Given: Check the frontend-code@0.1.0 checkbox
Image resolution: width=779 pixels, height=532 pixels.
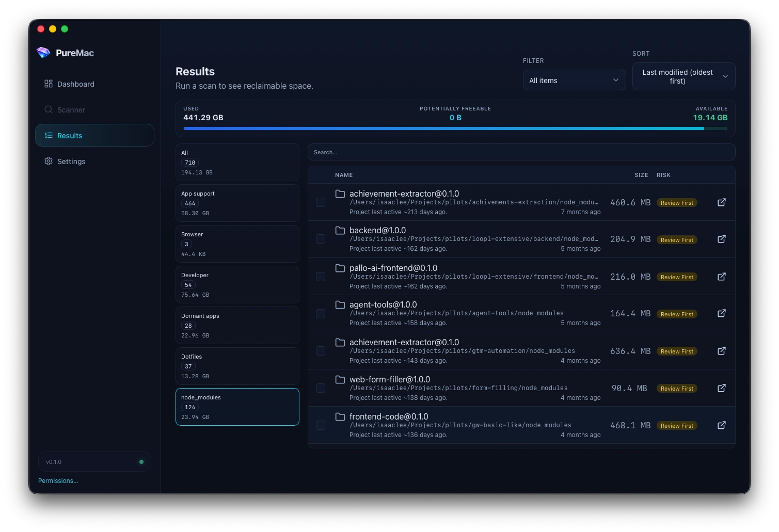Looking at the screenshot, I should pyautogui.click(x=321, y=425).
